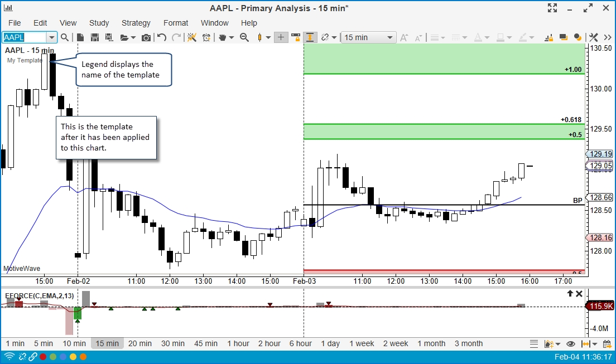
Task: Click the AAPL symbol input field
Action: click(25, 37)
